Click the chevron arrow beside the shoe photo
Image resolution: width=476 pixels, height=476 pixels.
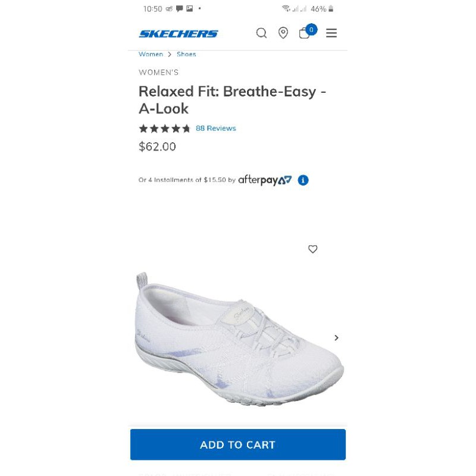pos(336,337)
